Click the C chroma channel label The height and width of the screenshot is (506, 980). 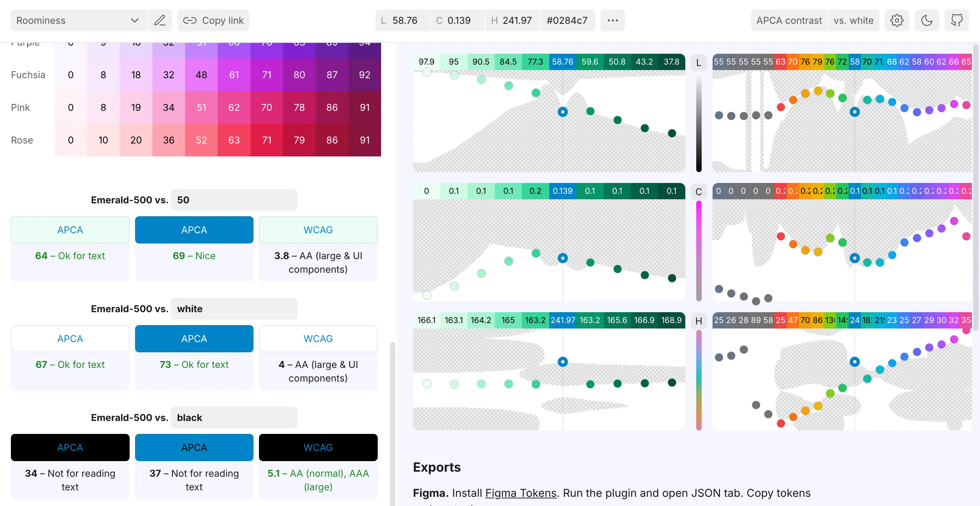point(699,192)
